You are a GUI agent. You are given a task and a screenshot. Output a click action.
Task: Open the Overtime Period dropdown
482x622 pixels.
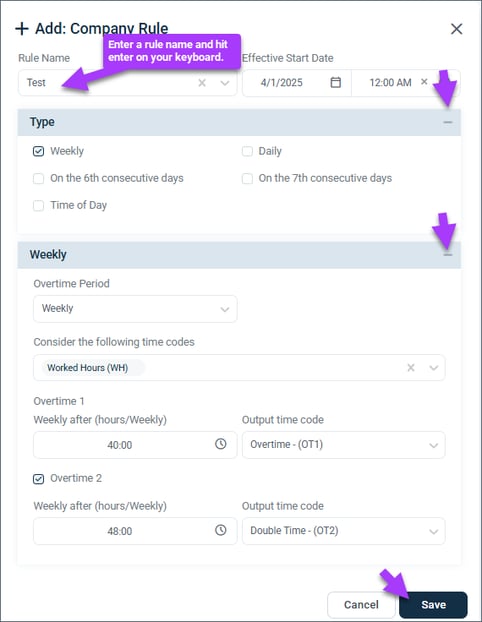tap(135, 309)
